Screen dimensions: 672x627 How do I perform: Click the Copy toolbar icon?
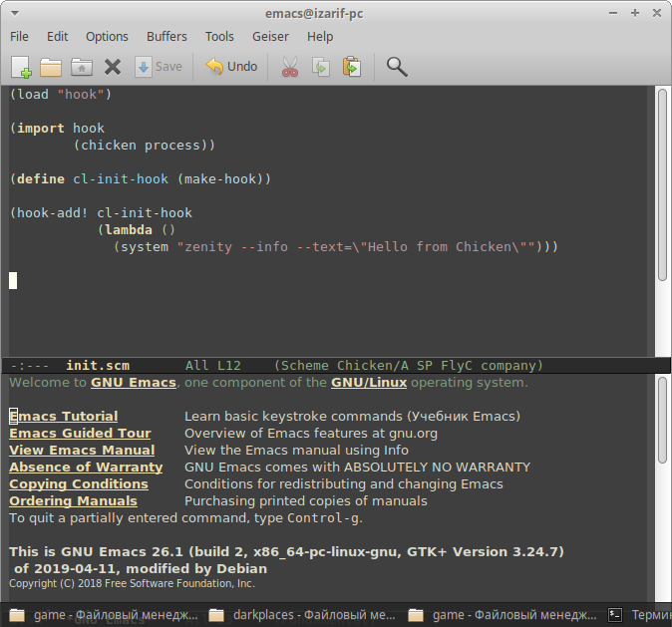321,67
